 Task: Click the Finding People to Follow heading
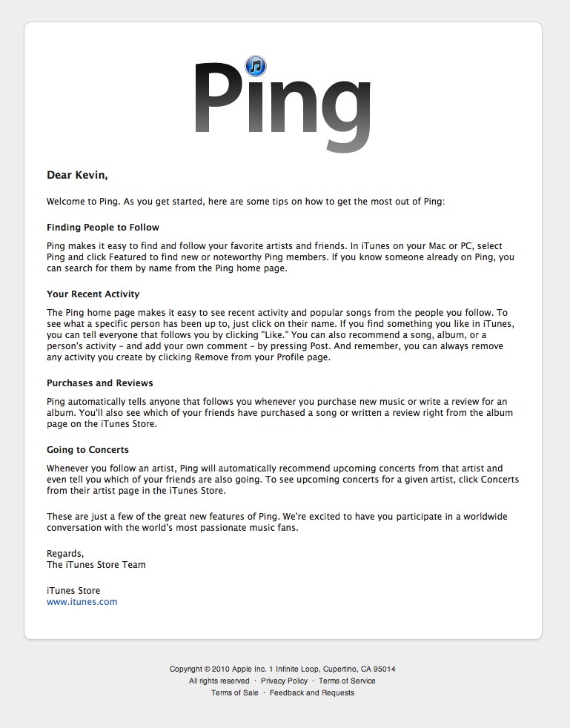click(x=103, y=228)
